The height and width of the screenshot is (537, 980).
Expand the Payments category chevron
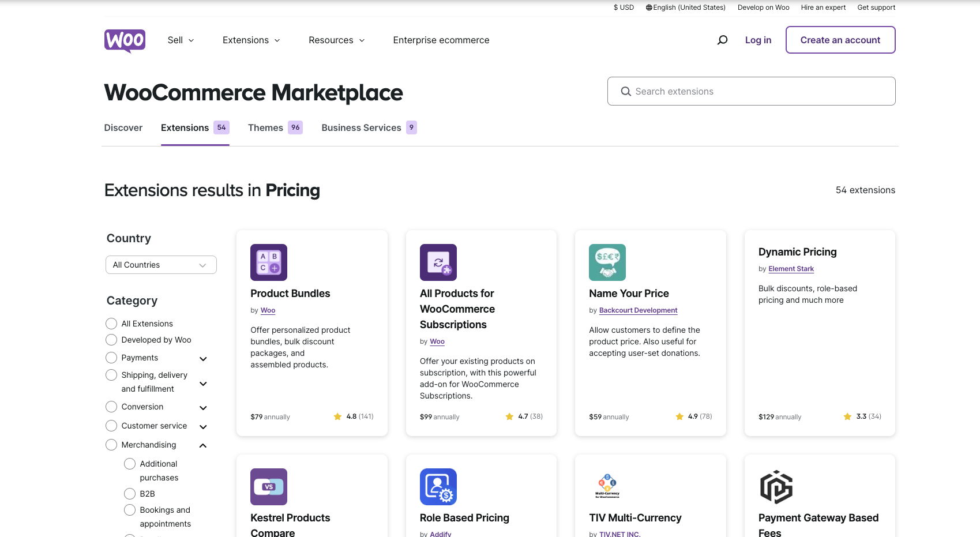[203, 359]
